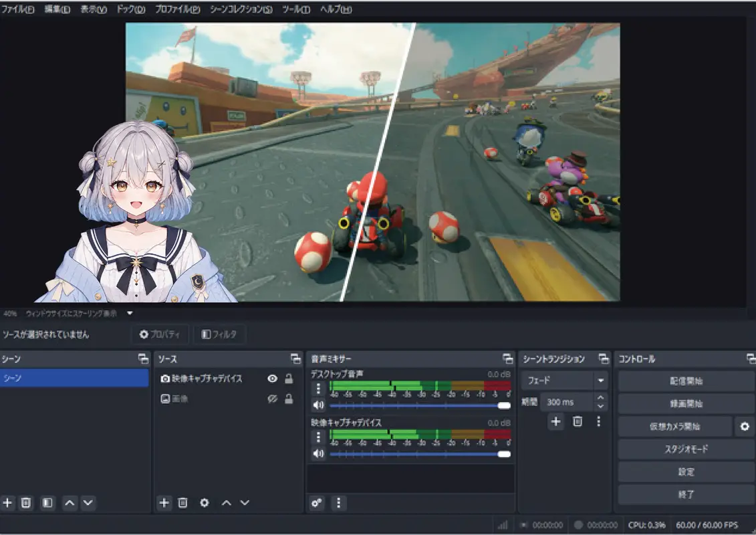Open the ヘルプ menu

coord(336,9)
